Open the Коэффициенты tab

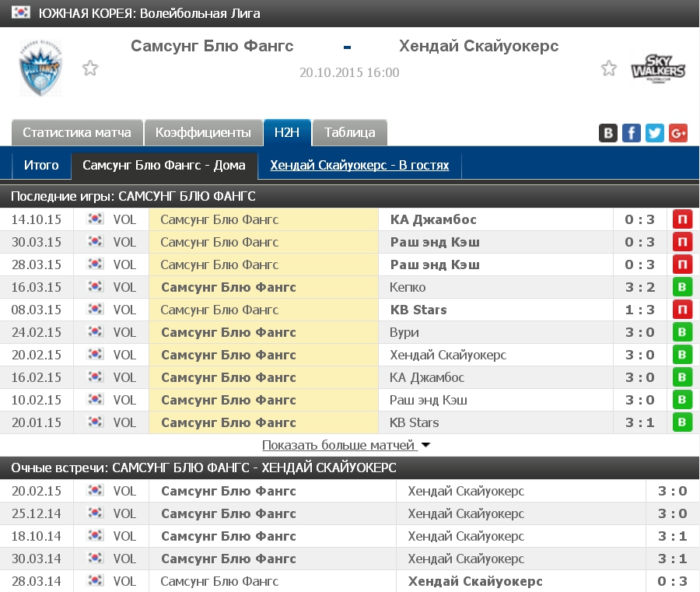coord(203,133)
